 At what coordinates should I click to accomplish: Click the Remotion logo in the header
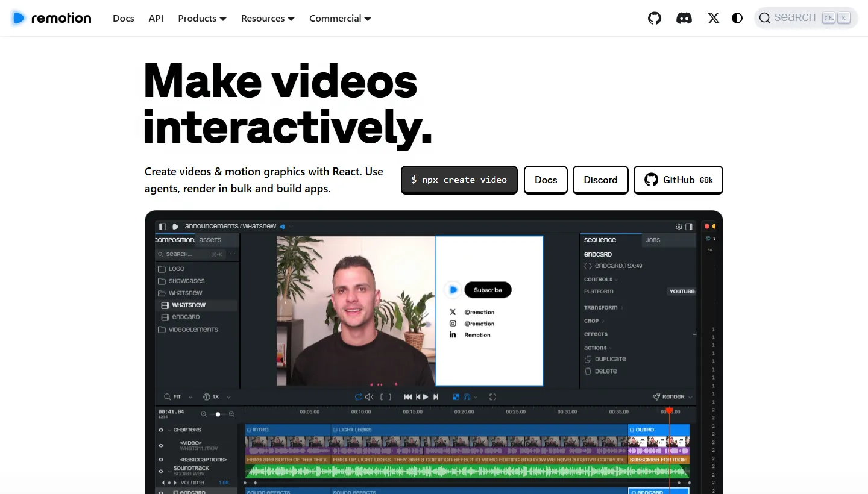(51, 18)
